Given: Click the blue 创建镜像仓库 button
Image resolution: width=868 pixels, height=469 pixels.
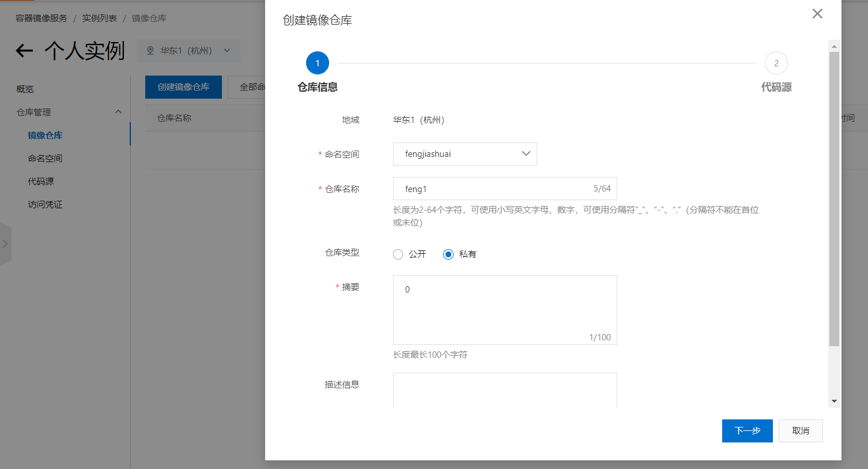Looking at the screenshot, I should tap(183, 87).
